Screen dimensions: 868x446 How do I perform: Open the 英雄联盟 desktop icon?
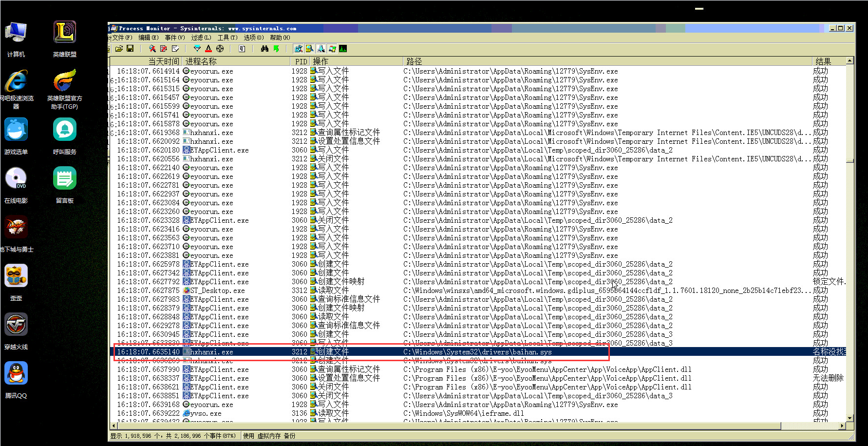click(x=65, y=40)
